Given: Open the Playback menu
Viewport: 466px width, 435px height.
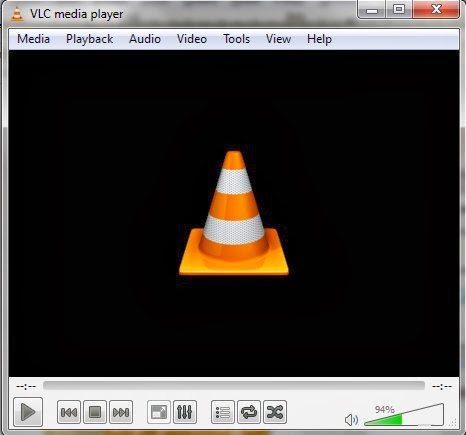Looking at the screenshot, I should 89,39.
